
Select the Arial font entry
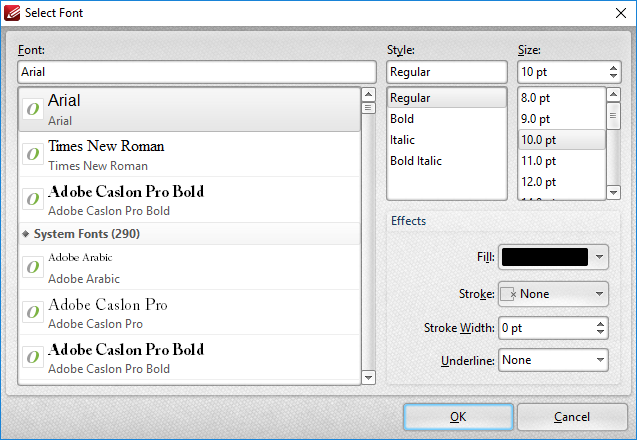pyautogui.click(x=189, y=109)
